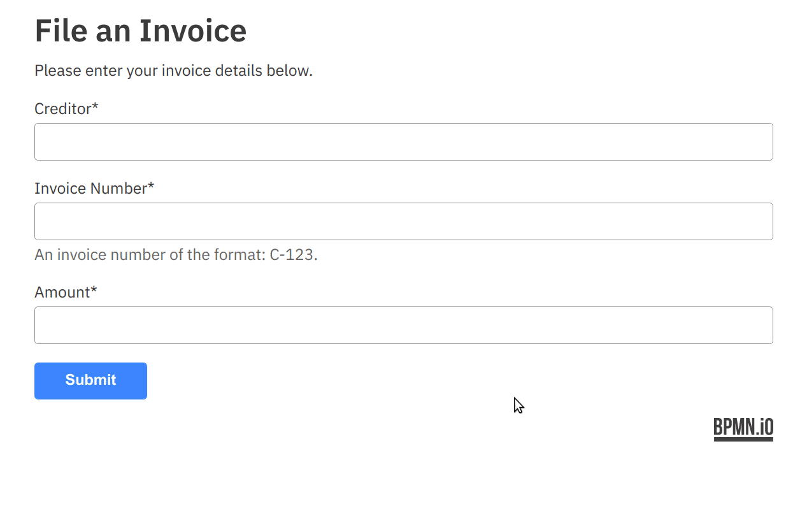Click the asterisk next to Amount

(94, 291)
